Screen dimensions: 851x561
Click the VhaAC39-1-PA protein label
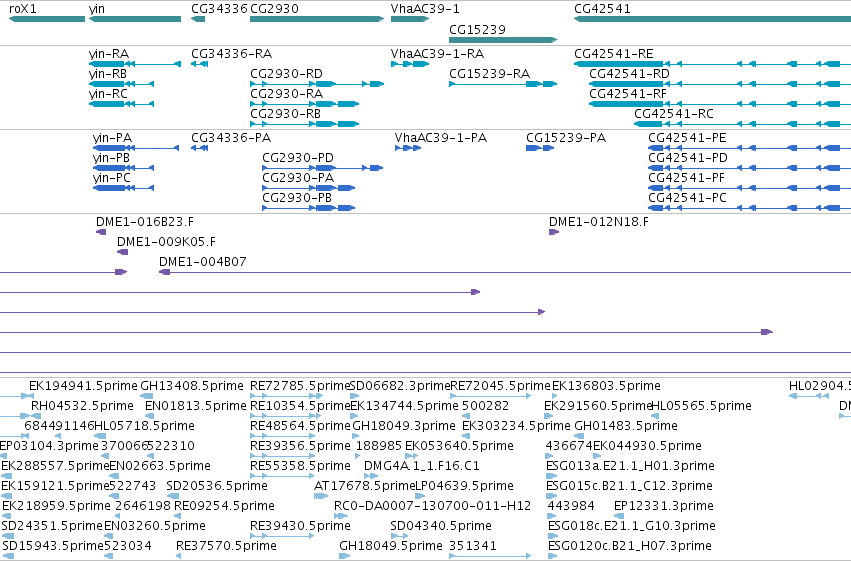[441, 138]
